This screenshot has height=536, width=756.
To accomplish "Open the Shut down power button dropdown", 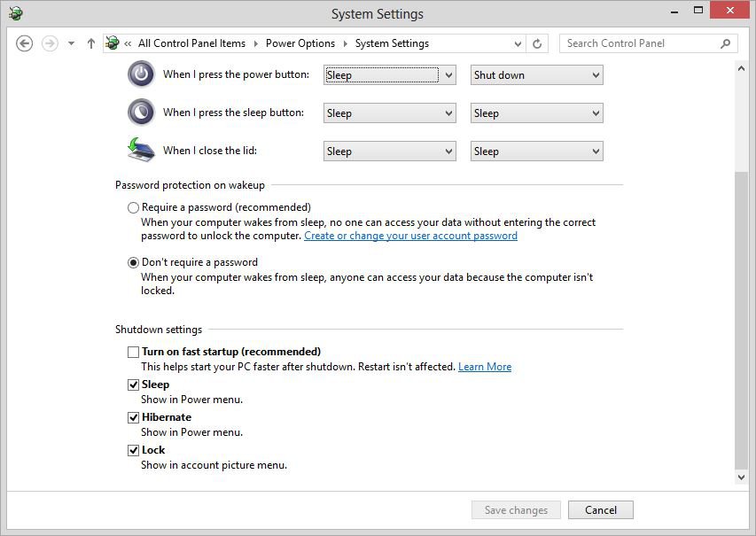I will point(536,75).
